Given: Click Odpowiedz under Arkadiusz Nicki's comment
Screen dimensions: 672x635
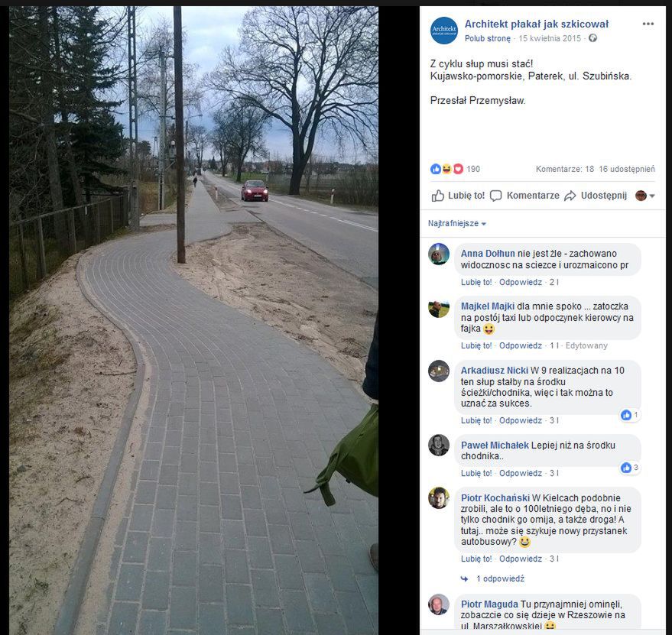Looking at the screenshot, I should click(x=521, y=420).
